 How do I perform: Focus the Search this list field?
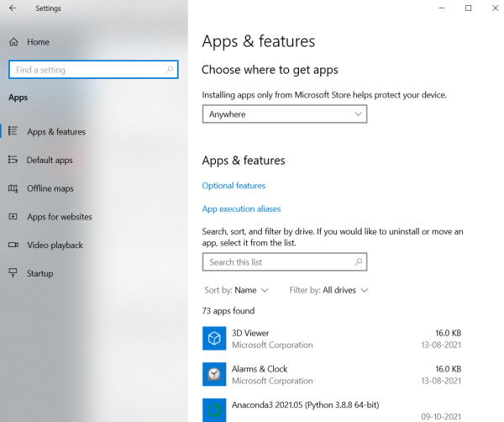pos(285,261)
